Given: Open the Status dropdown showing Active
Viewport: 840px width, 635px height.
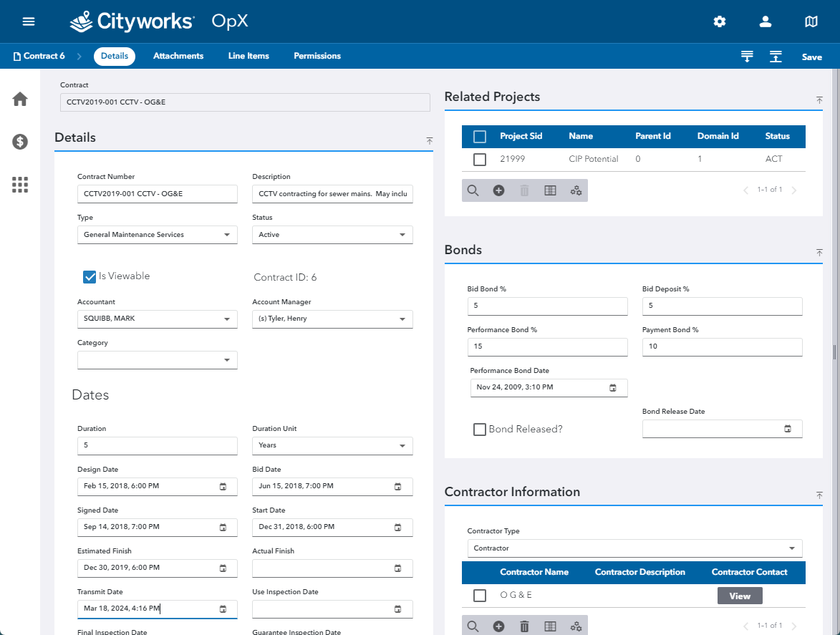Looking at the screenshot, I should point(332,235).
